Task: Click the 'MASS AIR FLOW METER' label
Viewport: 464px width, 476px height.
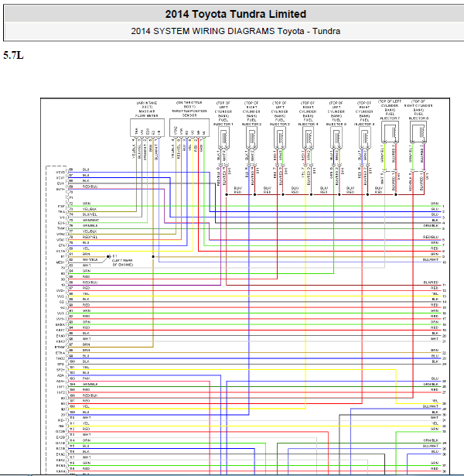Action: [147, 114]
